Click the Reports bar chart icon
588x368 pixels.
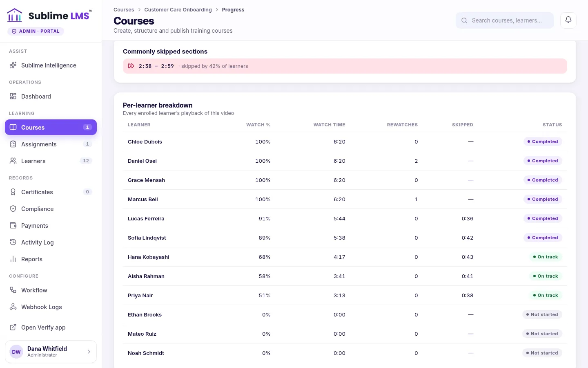point(13,259)
